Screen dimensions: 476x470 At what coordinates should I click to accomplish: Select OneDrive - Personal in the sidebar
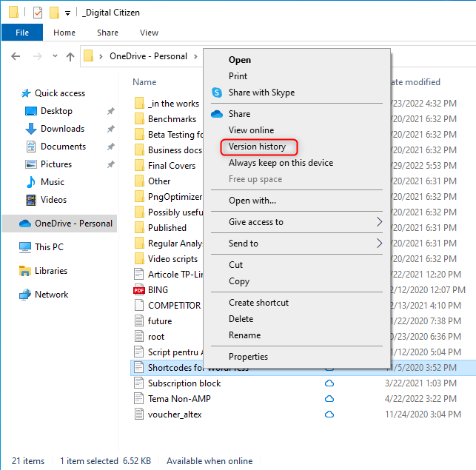59,224
